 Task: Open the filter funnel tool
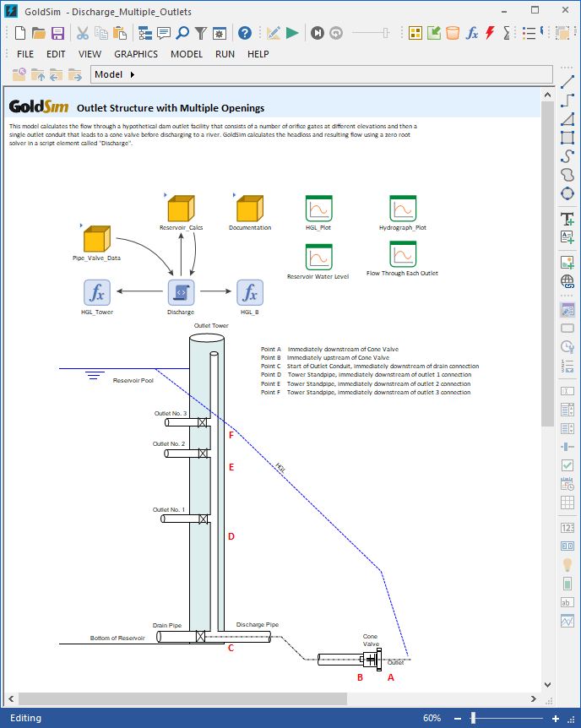pyautogui.click(x=201, y=33)
